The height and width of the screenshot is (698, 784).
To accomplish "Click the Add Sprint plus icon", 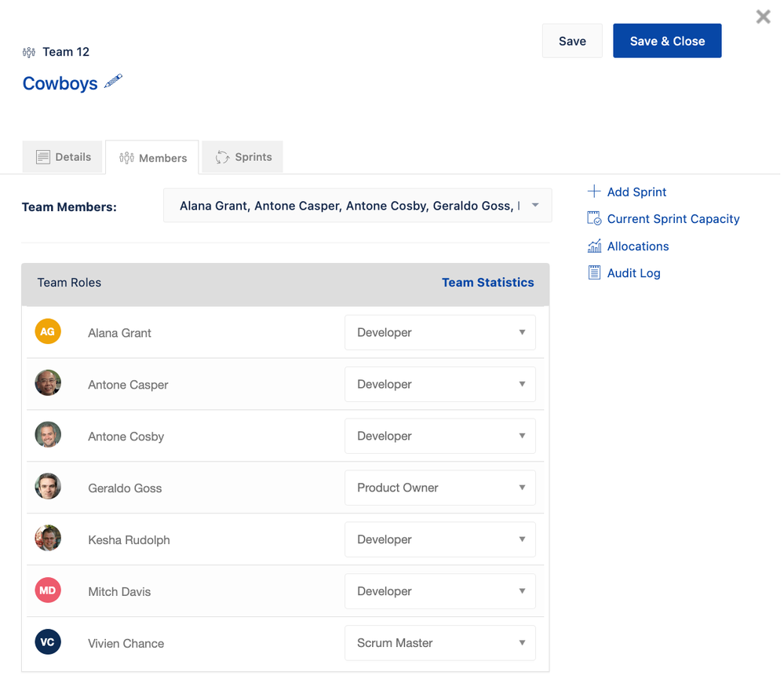I will [594, 192].
